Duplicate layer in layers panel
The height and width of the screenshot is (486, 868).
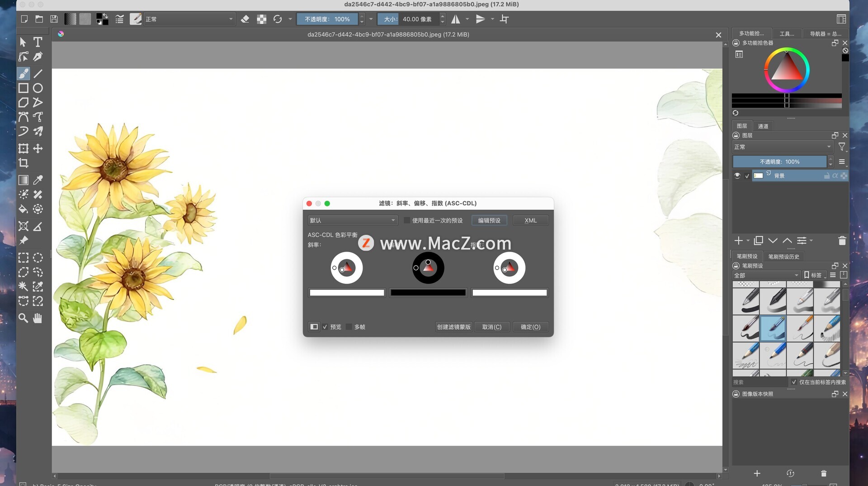point(759,241)
